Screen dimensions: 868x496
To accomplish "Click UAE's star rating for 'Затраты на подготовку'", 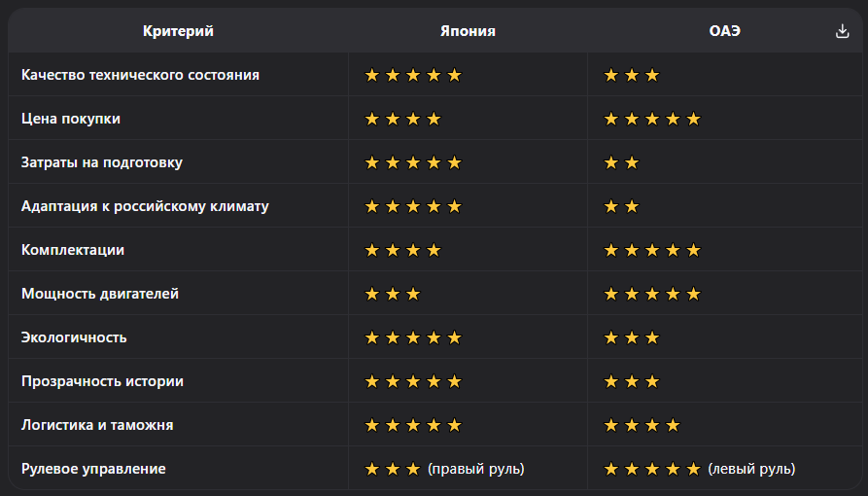I will [x=621, y=162].
